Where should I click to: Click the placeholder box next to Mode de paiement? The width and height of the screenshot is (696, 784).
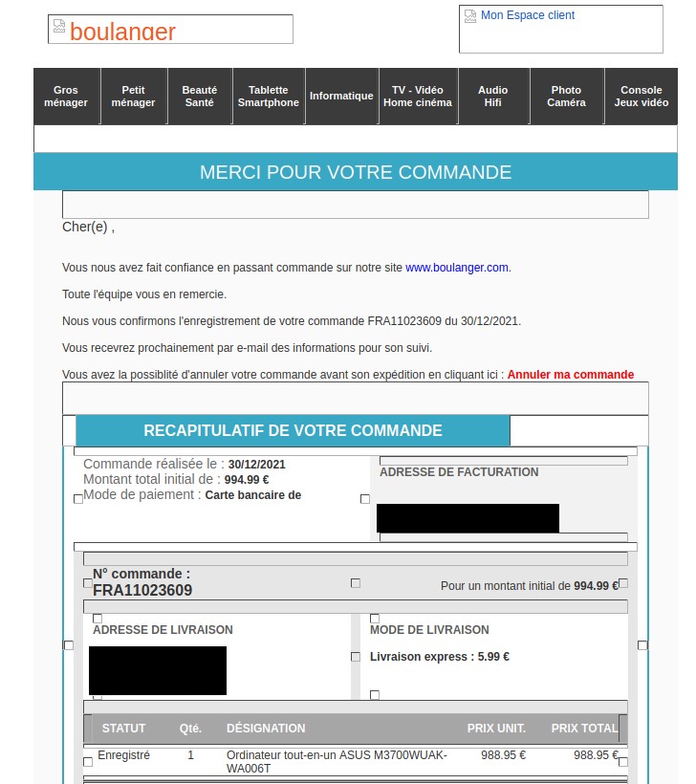[x=78, y=499]
